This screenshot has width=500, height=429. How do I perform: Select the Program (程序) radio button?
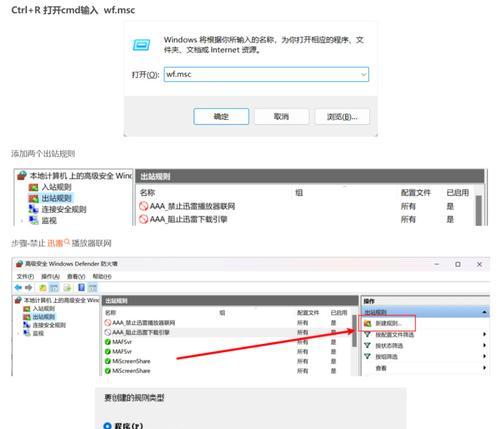(107, 426)
